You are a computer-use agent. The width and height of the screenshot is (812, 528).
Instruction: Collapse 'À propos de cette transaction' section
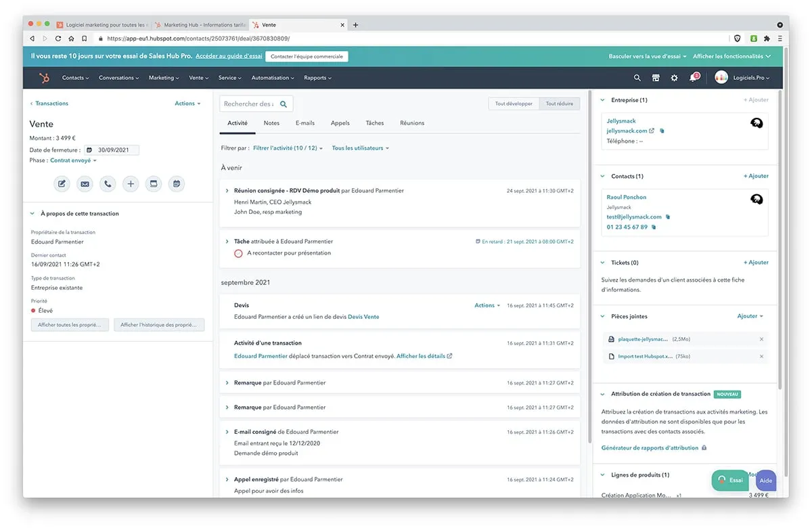(32, 214)
